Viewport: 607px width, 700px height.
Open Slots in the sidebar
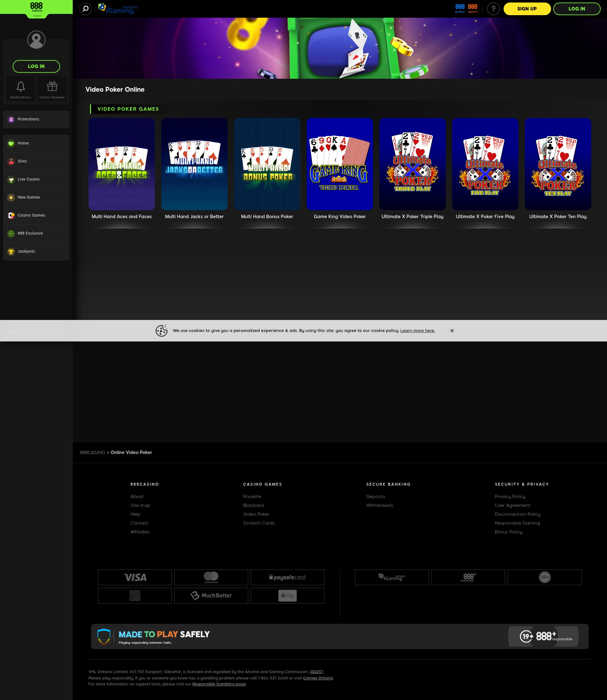coord(36,161)
